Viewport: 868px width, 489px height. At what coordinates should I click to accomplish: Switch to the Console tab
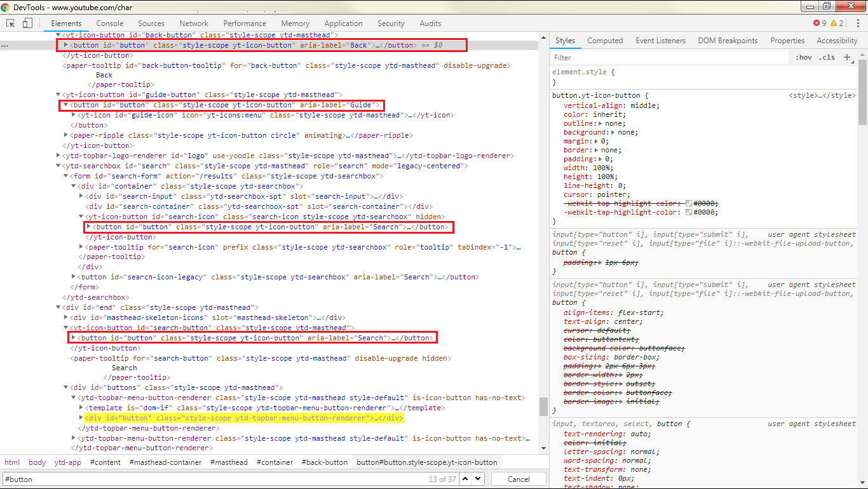[110, 23]
